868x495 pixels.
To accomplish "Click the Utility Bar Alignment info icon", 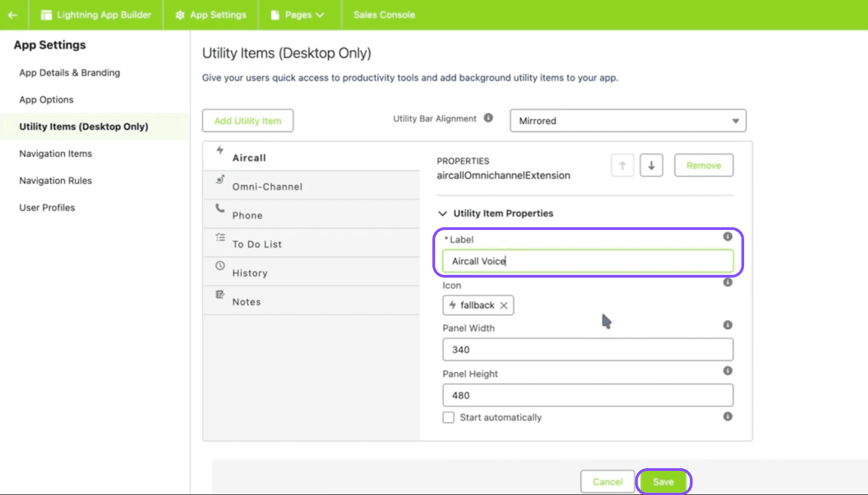I will [x=488, y=118].
